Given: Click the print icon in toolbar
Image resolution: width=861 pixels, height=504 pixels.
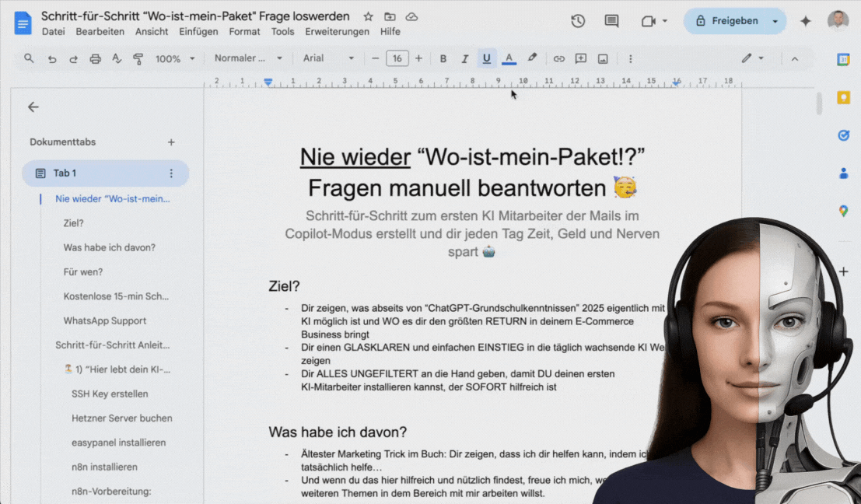Looking at the screenshot, I should click(x=95, y=58).
